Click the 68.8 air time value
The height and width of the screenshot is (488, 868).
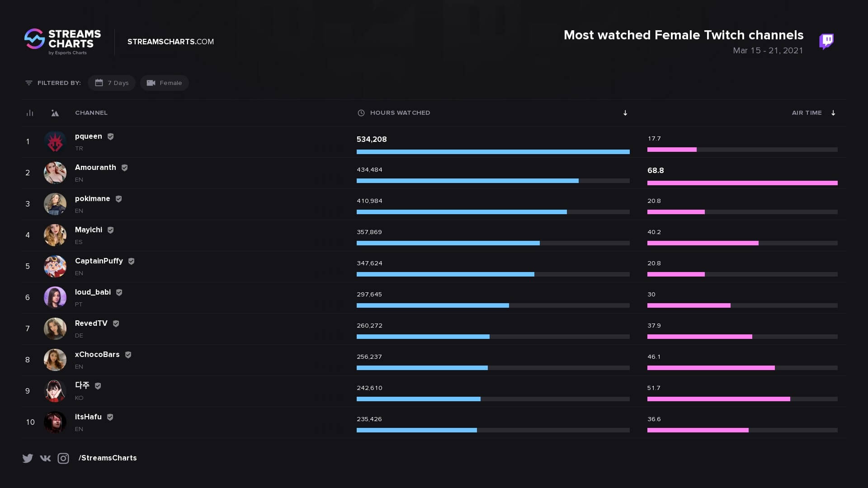click(x=656, y=171)
